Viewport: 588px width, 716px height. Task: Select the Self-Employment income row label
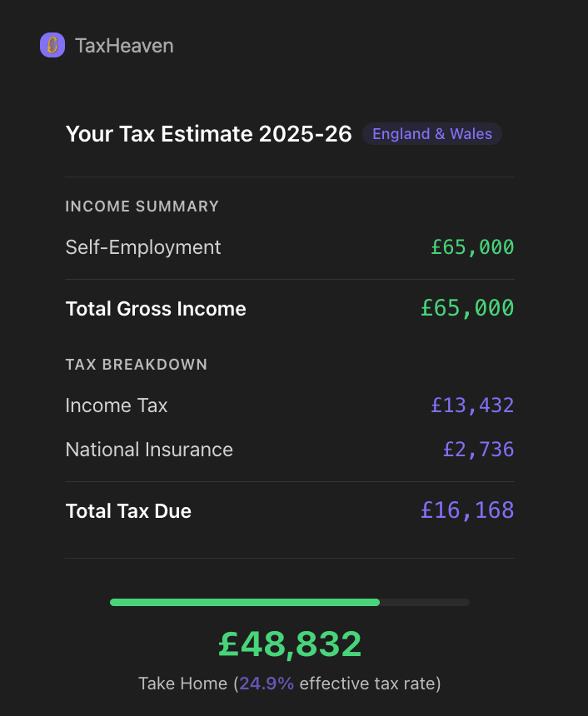point(143,247)
